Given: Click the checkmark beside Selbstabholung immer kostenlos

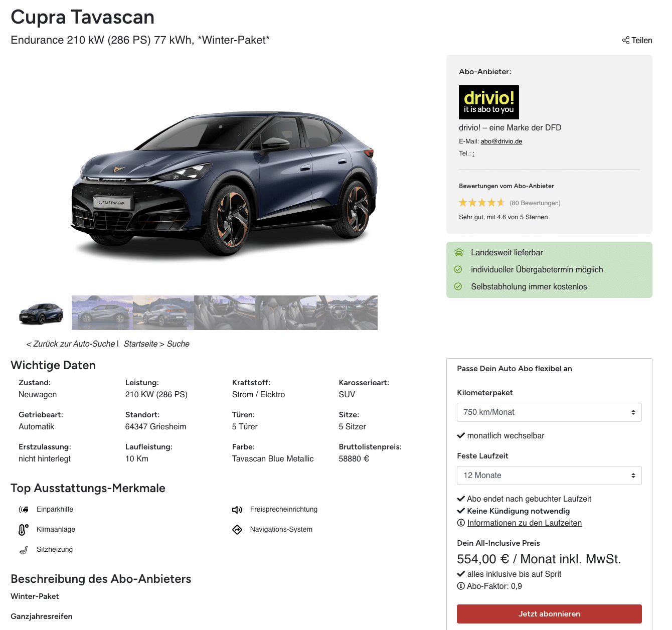Looking at the screenshot, I should click(x=458, y=286).
